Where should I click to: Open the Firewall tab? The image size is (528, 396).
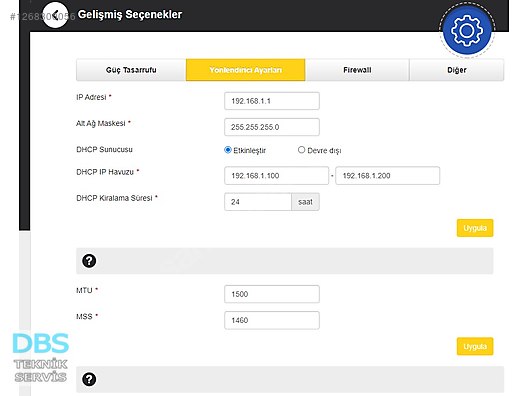point(357,70)
